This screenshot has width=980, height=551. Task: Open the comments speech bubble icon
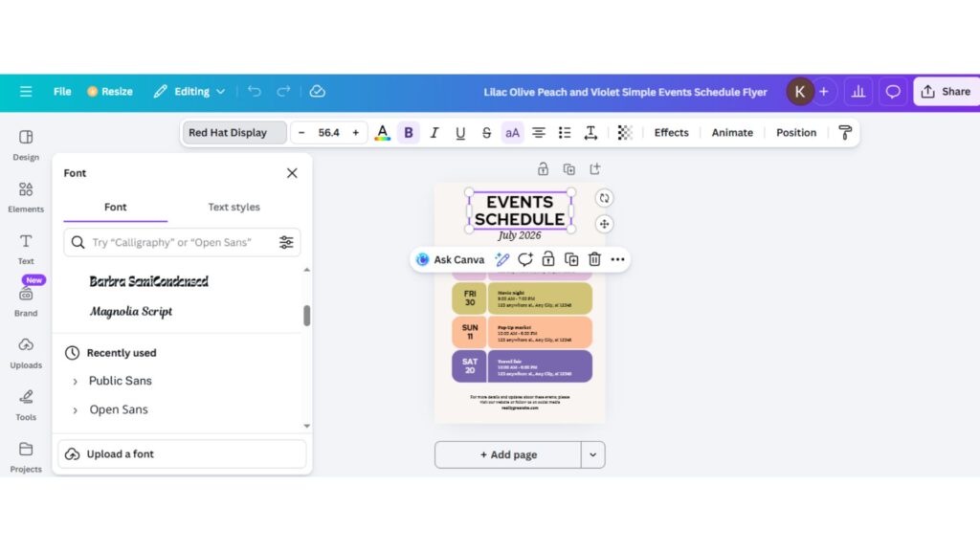[893, 92]
